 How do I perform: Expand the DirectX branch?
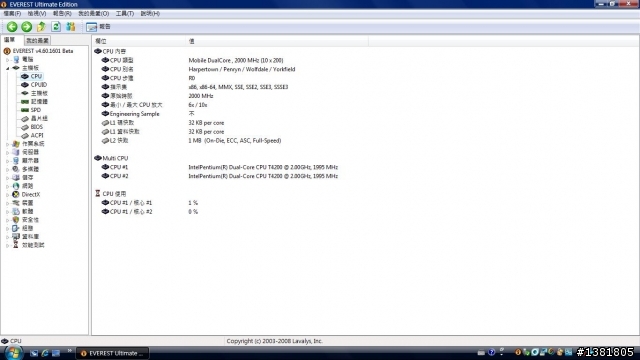[x=7, y=195]
